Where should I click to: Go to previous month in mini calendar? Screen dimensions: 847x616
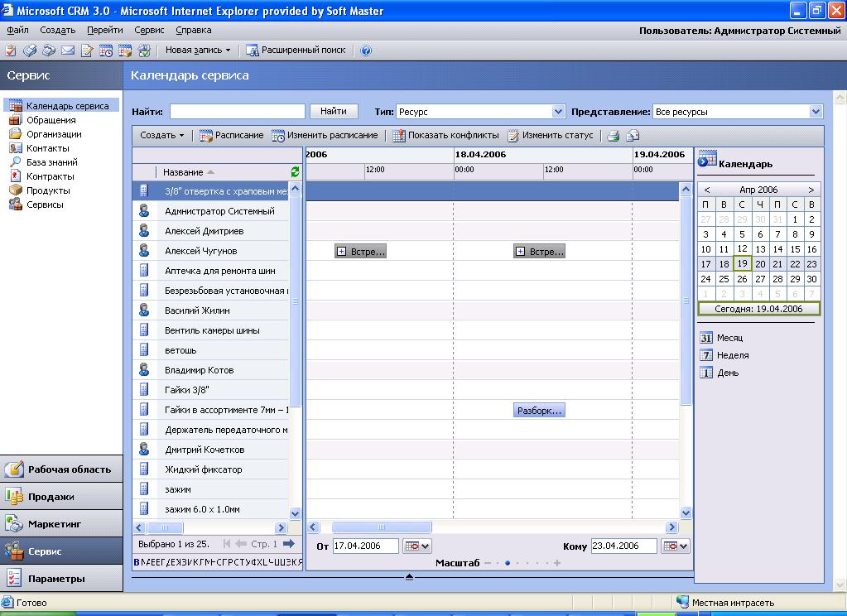(x=706, y=190)
